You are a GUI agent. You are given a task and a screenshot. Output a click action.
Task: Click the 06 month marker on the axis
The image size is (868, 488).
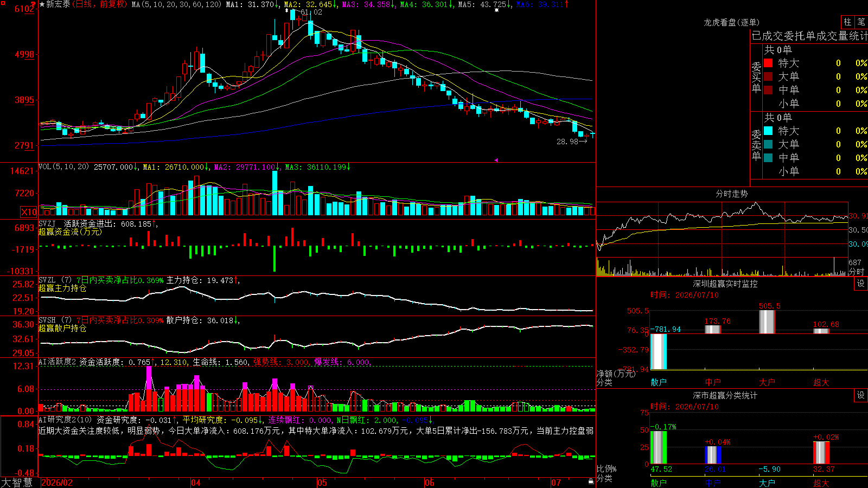(x=430, y=483)
